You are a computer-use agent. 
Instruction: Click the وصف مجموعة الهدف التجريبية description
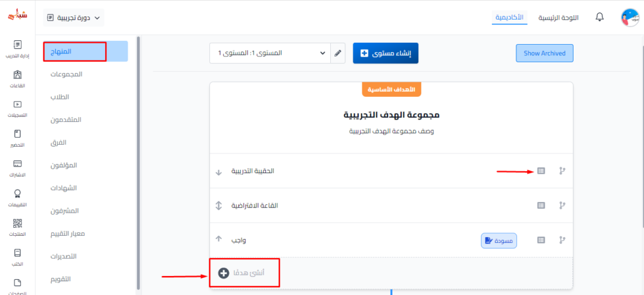[x=391, y=131]
